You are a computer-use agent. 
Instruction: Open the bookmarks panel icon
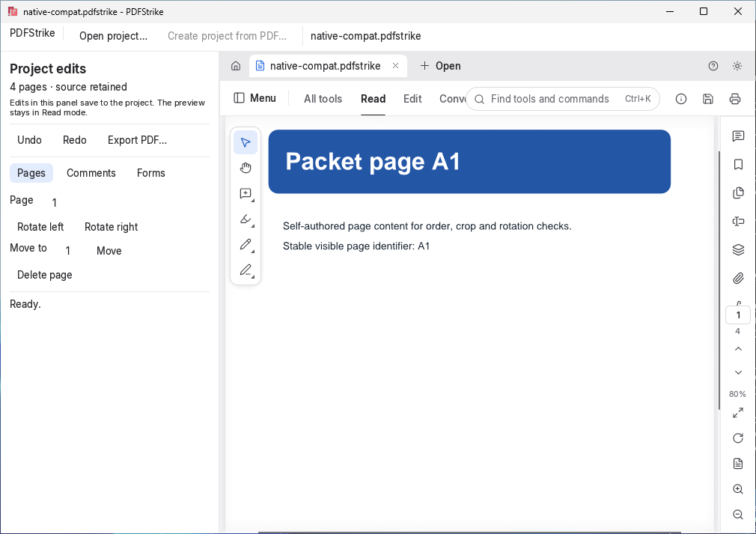pos(738,165)
